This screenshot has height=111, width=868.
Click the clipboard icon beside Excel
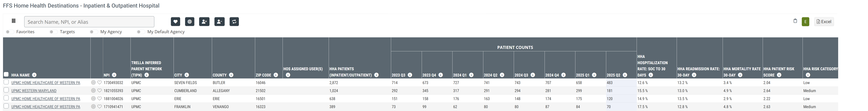795,21
